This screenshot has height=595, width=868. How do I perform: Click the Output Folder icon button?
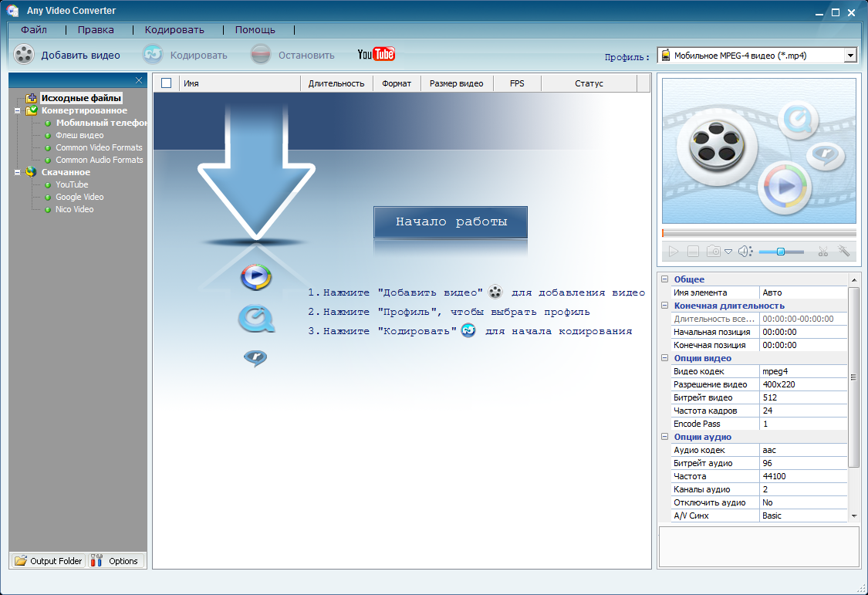48,561
